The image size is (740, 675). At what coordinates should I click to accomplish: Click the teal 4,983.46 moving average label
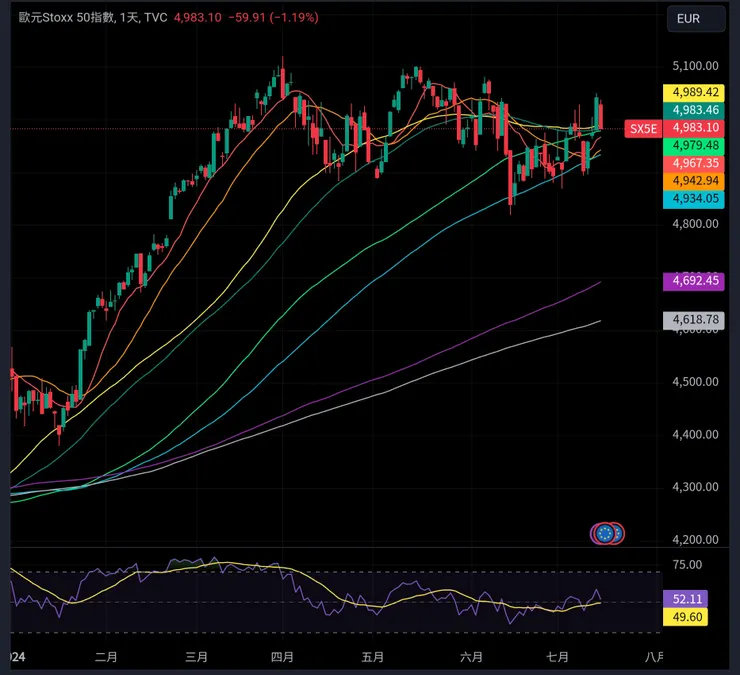[695, 110]
